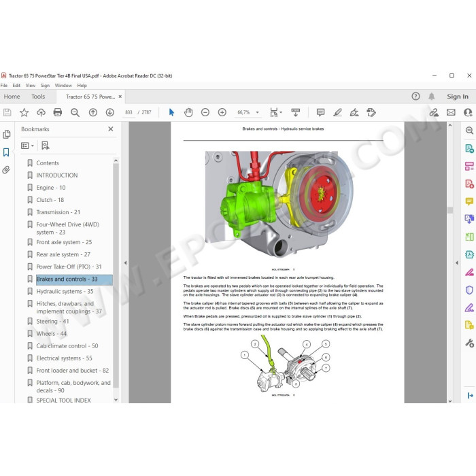Print the document using the printer icon
The height and width of the screenshot is (476, 476).
[58, 113]
